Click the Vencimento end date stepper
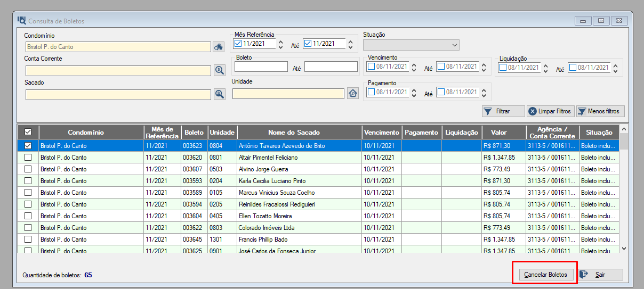644x289 pixels. click(484, 67)
